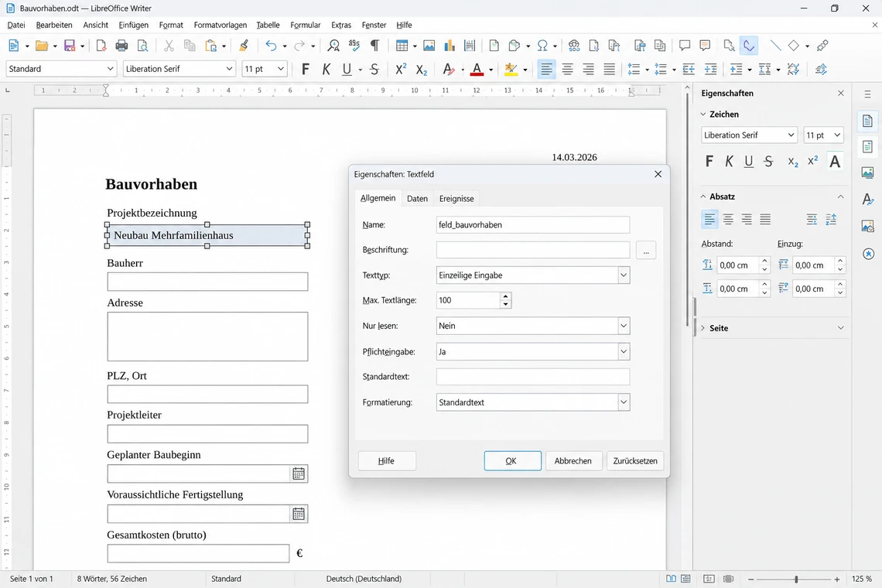Image resolution: width=882 pixels, height=588 pixels.
Task: Click the Standardtext input field
Action: click(x=533, y=377)
